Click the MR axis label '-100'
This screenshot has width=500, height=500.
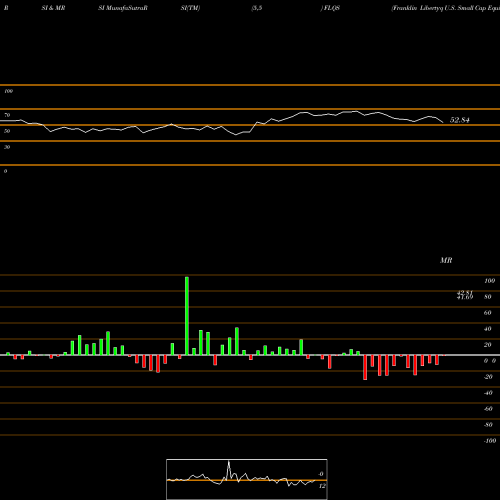click(490, 441)
